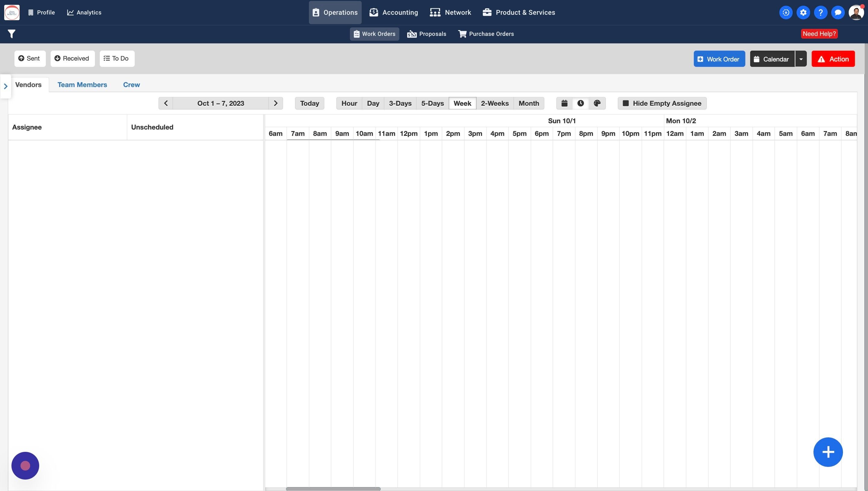Select the clock time view icon

[x=580, y=103]
